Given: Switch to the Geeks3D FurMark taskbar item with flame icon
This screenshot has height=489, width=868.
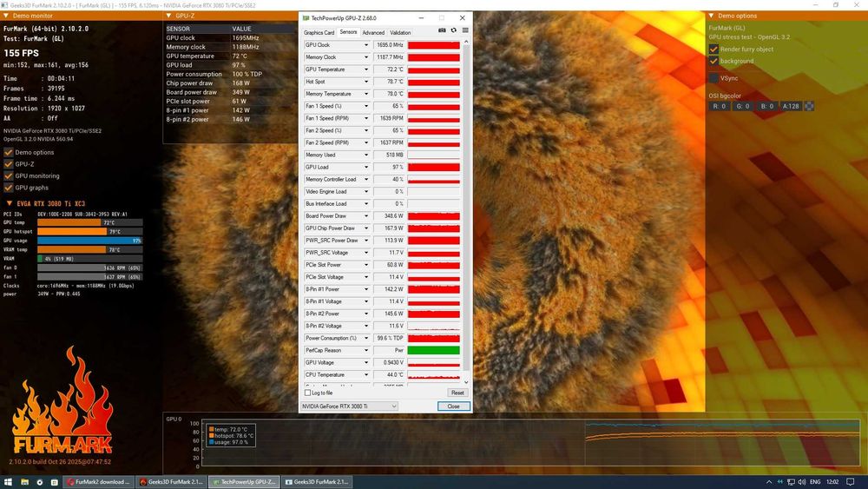Looking at the screenshot, I should 171,482.
